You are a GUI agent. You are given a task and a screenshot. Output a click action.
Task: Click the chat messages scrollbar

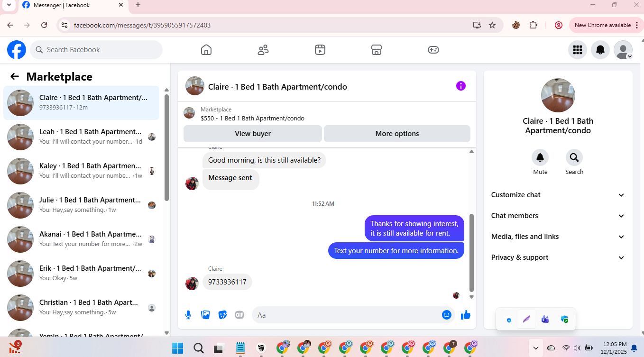[x=471, y=253]
